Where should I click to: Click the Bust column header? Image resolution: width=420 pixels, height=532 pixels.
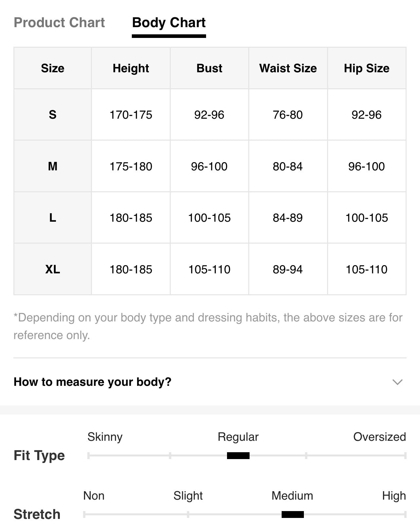[x=209, y=68]
